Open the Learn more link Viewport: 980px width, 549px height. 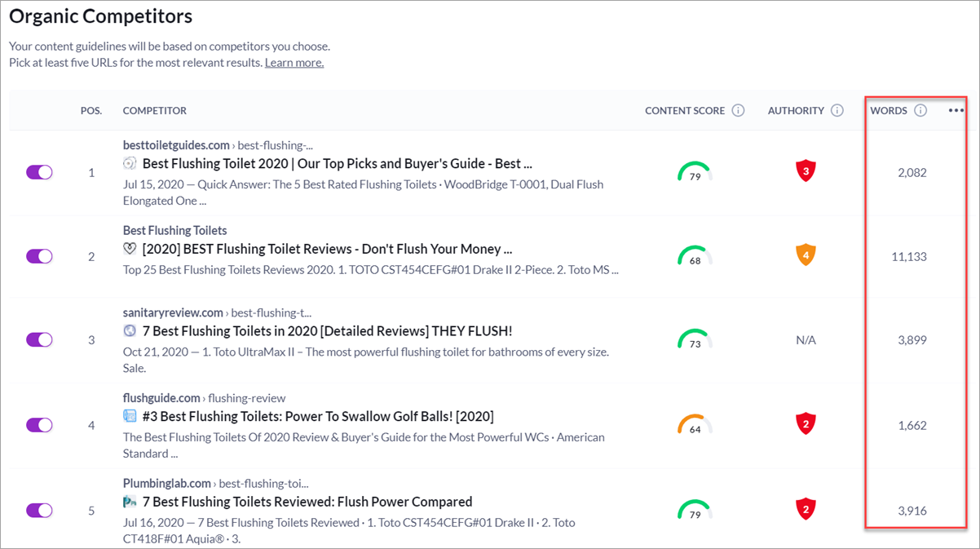point(294,63)
